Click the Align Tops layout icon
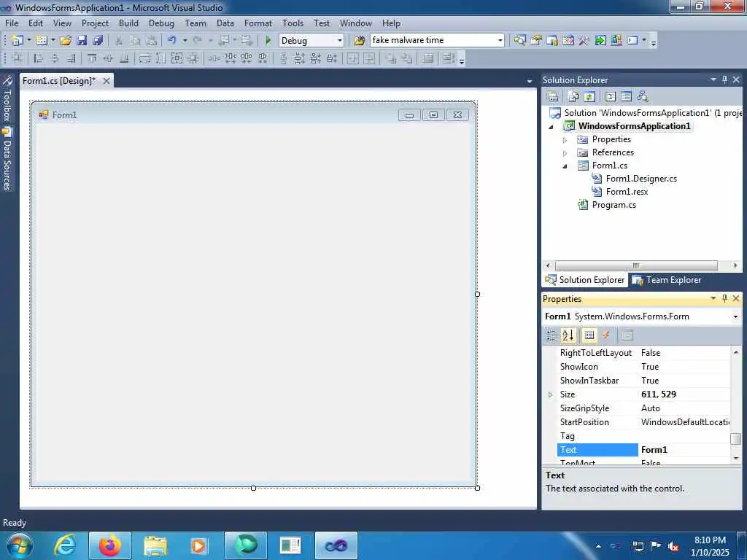747x560 pixels. (92, 58)
